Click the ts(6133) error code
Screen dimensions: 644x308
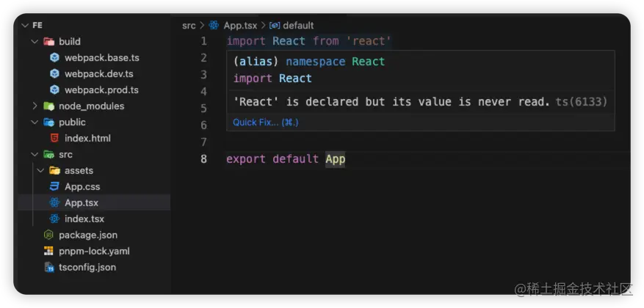[581, 102]
